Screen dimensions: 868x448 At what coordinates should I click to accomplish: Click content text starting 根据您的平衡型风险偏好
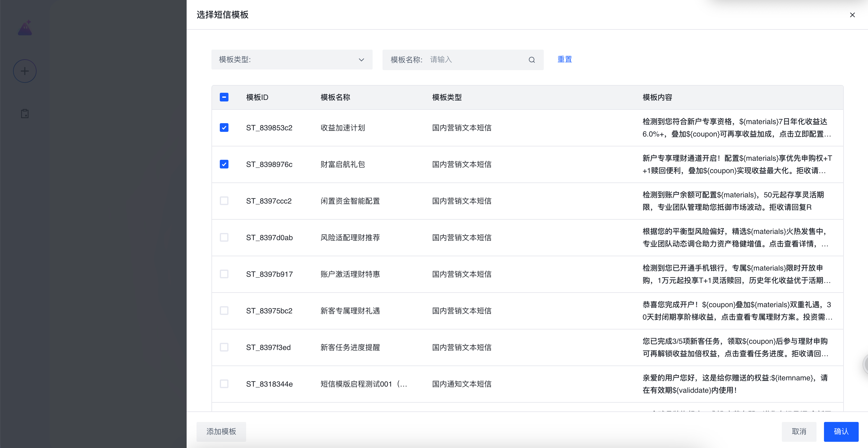tap(736, 238)
